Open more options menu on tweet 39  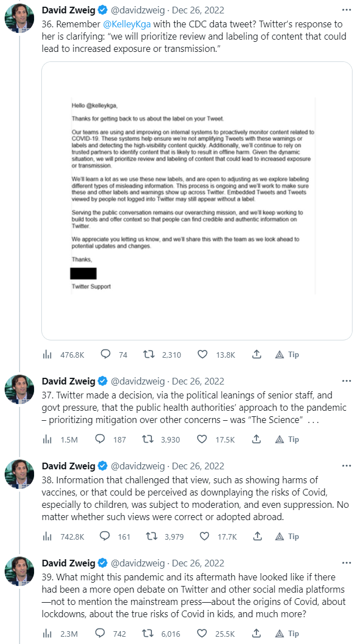tap(346, 563)
